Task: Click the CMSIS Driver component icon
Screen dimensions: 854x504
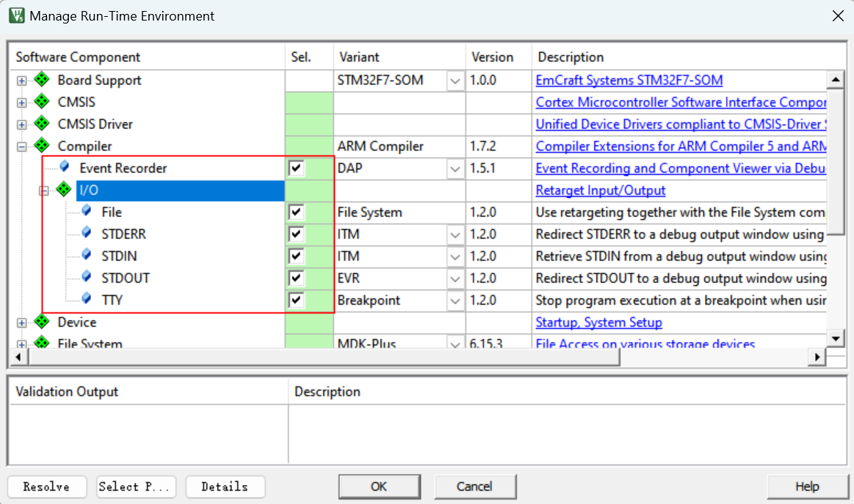Action: [41, 124]
